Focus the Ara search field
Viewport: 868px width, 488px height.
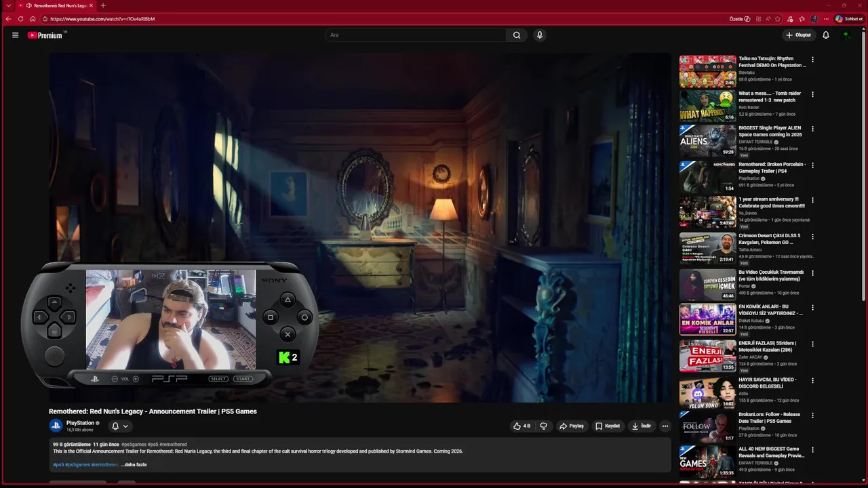(x=415, y=35)
